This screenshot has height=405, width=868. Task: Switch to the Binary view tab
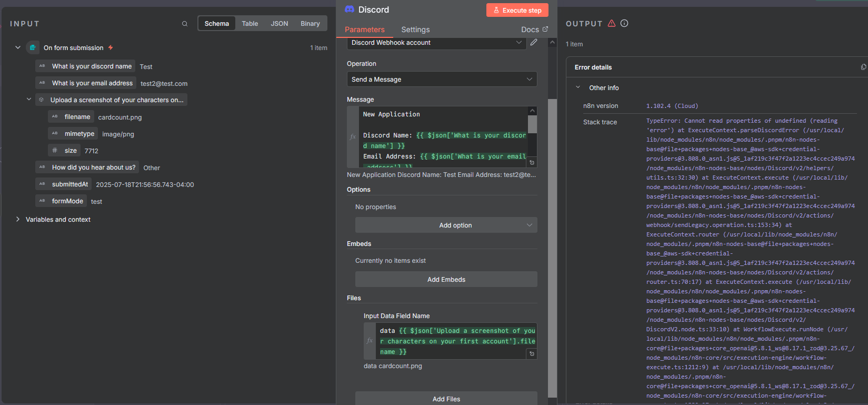coord(310,24)
